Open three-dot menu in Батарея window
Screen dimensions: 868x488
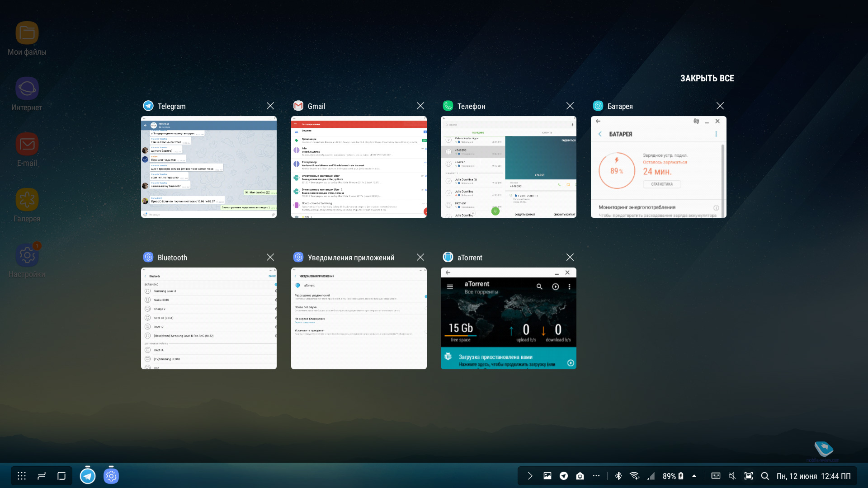[x=716, y=134]
